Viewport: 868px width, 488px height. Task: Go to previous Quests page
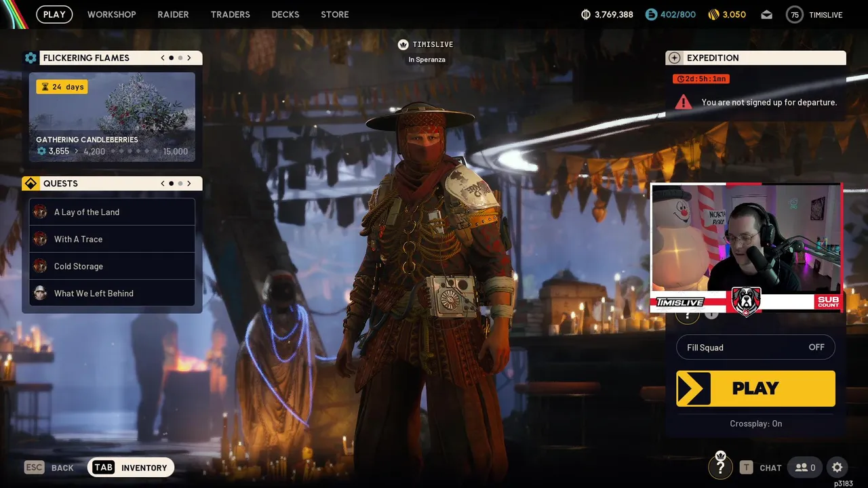click(163, 183)
